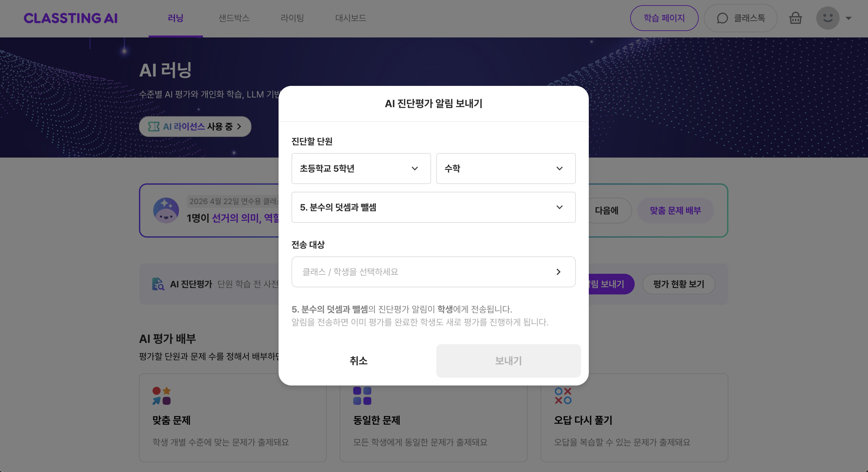This screenshot has height=472, width=868.
Task: Click the 평가 현황 보기 button
Action: [679, 284]
